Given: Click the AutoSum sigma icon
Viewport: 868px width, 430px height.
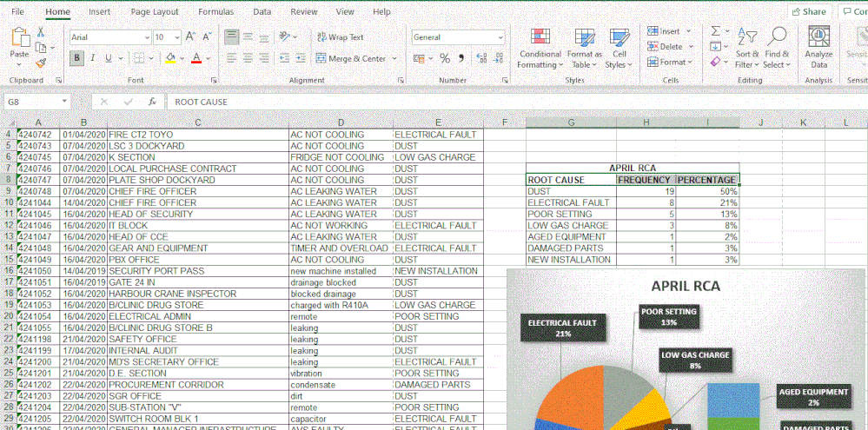Looking at the screenshot, I should point(716,31).
